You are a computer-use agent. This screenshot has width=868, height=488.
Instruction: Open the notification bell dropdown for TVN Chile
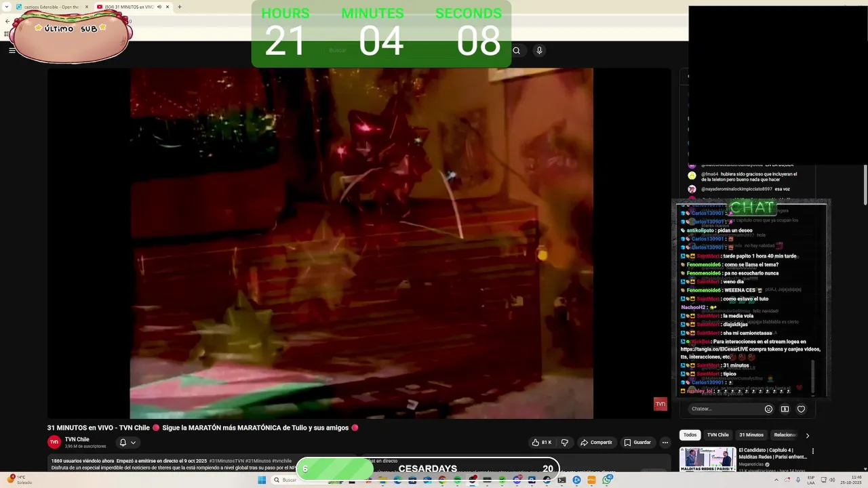tap(127, 443)
